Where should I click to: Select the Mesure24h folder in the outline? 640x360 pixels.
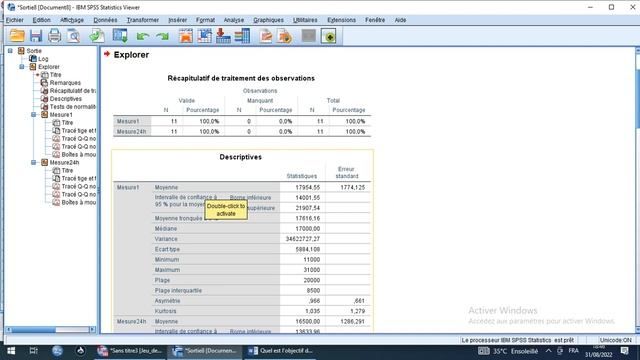(x=64, y=162)
